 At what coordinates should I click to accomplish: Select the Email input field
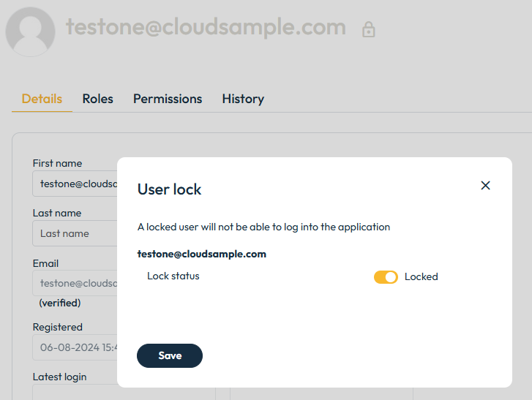75,284
